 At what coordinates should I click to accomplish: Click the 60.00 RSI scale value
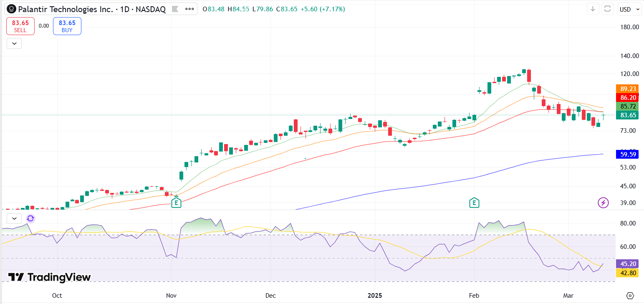pyautogui.click(x=628, y=247)
